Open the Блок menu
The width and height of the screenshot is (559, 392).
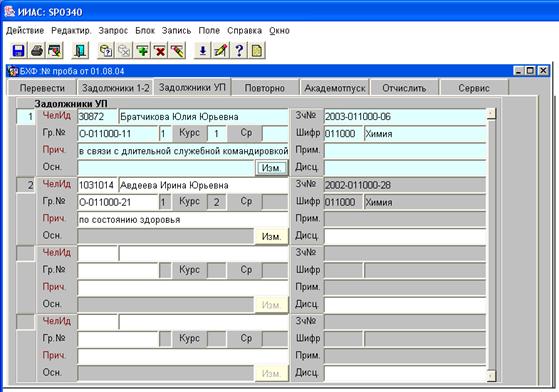point(145,31)
